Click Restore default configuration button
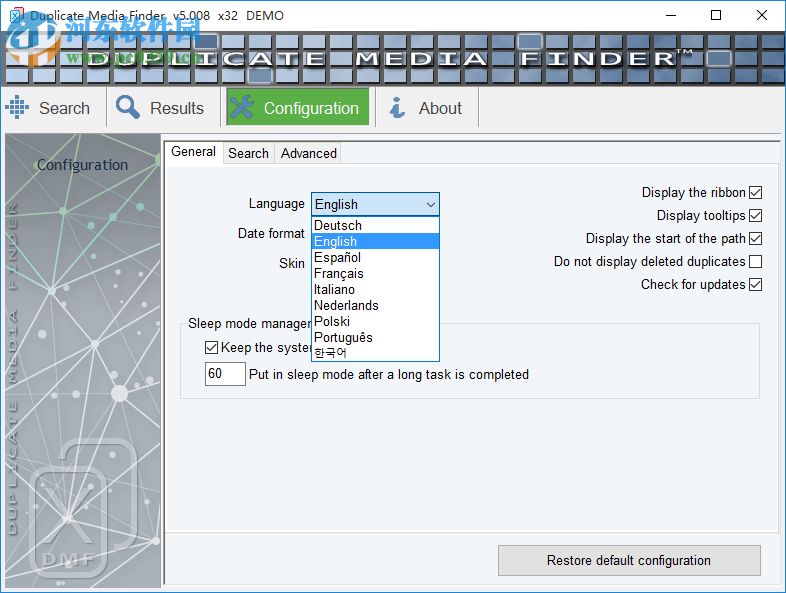 point(629,560)
